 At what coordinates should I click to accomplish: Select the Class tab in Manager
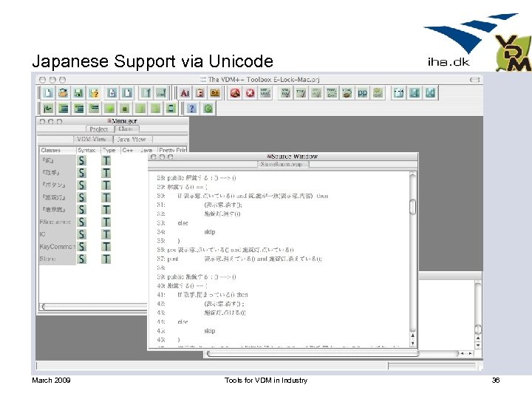click(126, 129)
